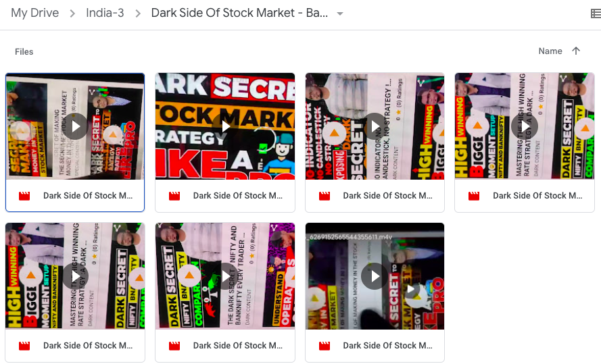
Task: Click the 'Dark Side Of Stock Market' folder title
Action: [x=239, y=13]
